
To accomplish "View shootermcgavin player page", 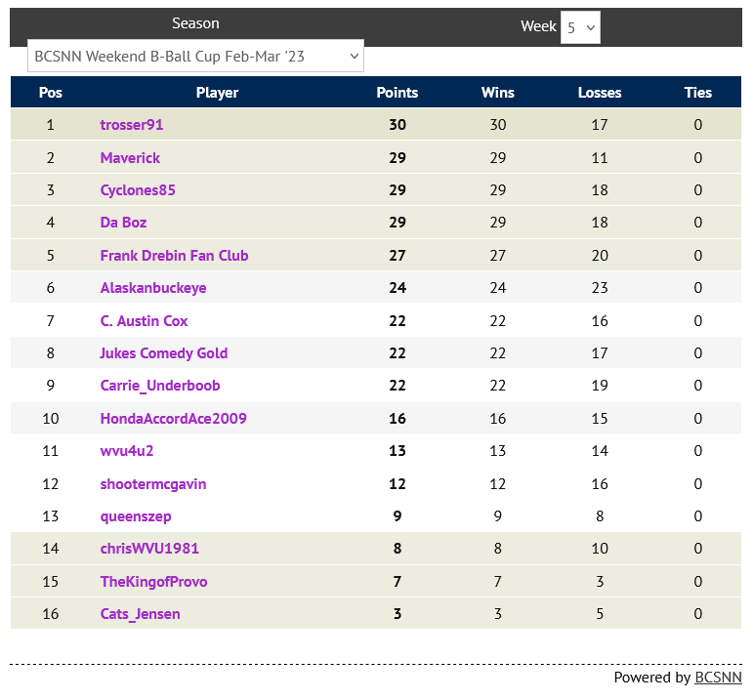I will coord(153,484).
